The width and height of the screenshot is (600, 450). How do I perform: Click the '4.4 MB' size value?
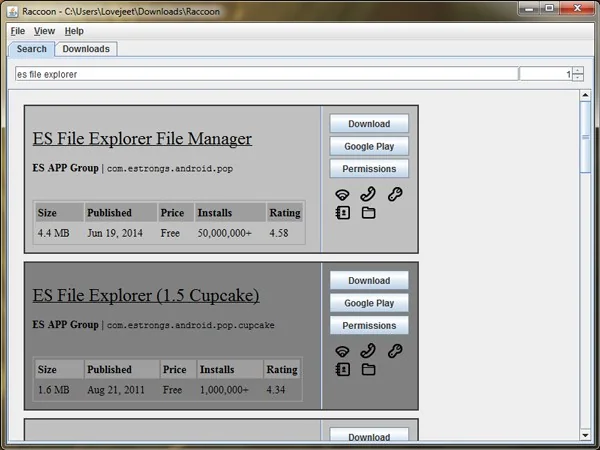[54, 233]
